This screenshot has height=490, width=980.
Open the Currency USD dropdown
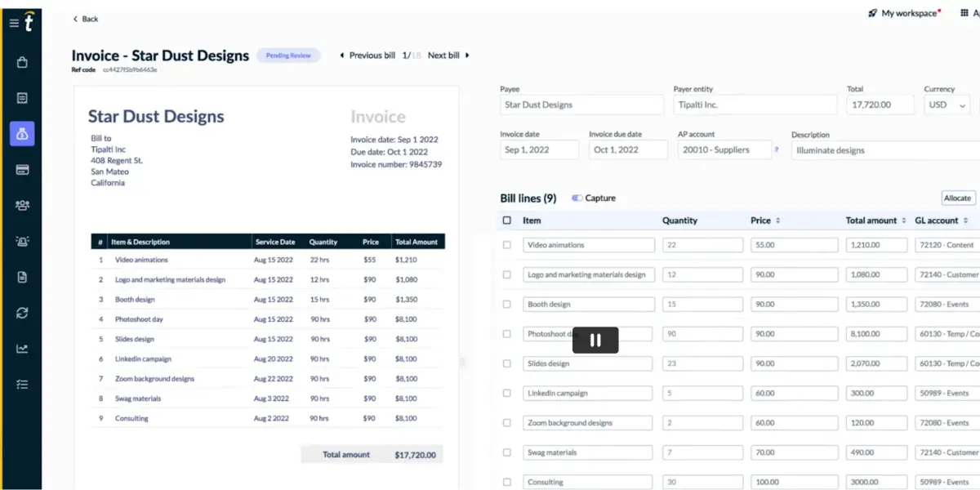pos(947,105)
